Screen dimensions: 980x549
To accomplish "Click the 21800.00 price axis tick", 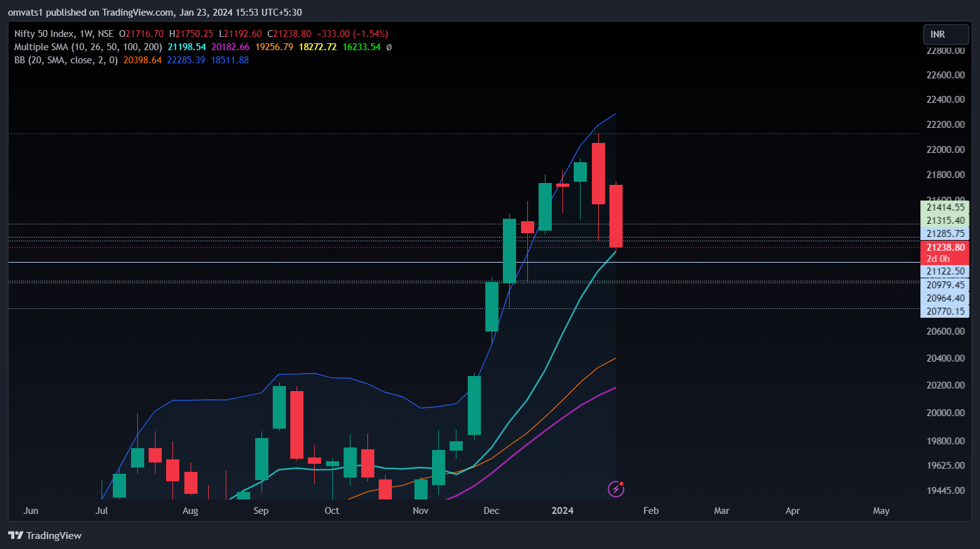I will [946, 175].
